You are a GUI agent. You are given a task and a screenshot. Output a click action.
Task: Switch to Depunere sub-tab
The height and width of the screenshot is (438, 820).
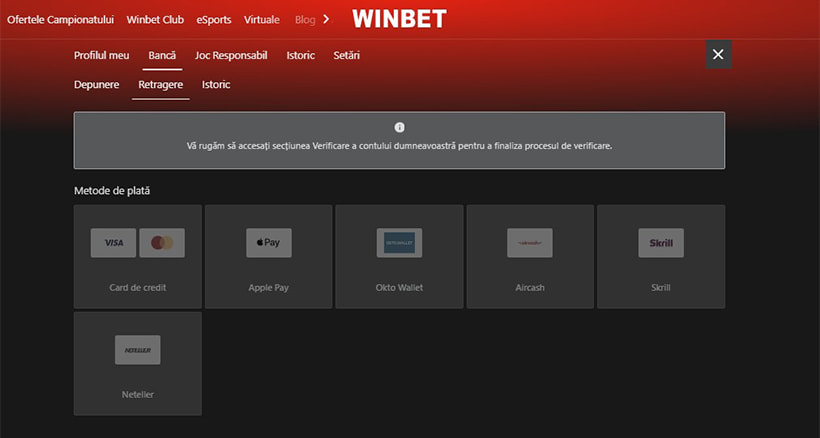pyautogui.click(x=97, y=85)
